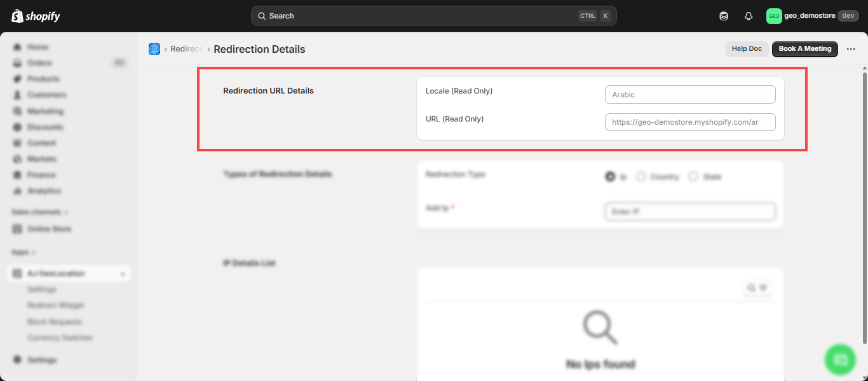
Task: Click the Home icon in the sidebar
Action: (x=18, y=47)
